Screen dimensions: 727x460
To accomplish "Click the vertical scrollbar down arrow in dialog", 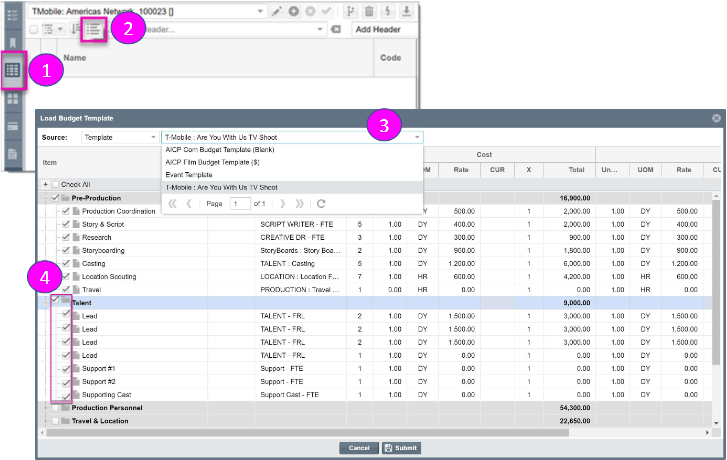I will (716, 423).
